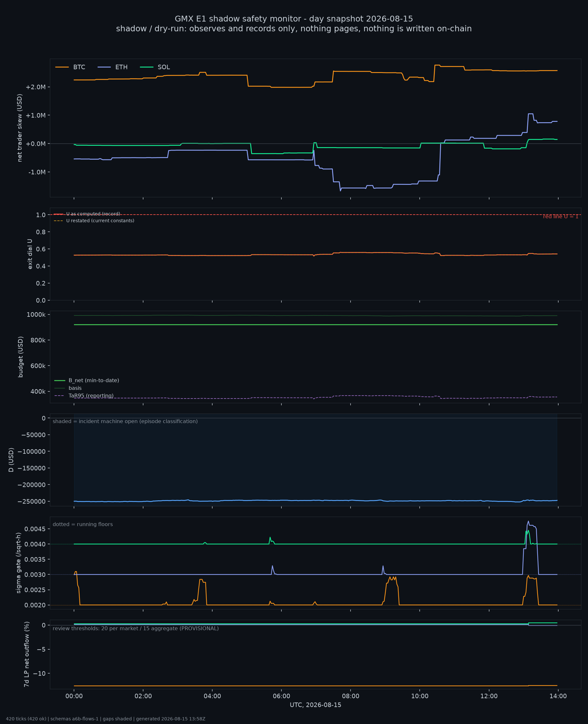Click the "−250000" tick label
The image size is (588, 724).
pyautogui.click(x=32, y=501)
